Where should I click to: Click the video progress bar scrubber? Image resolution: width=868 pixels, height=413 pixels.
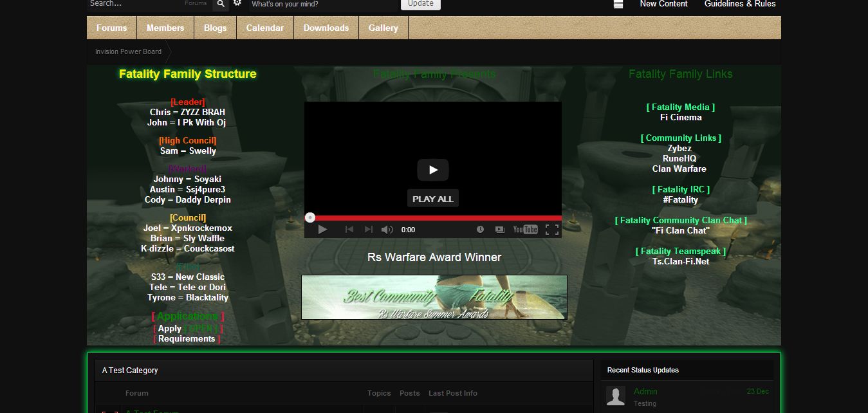tap(310, 218)
